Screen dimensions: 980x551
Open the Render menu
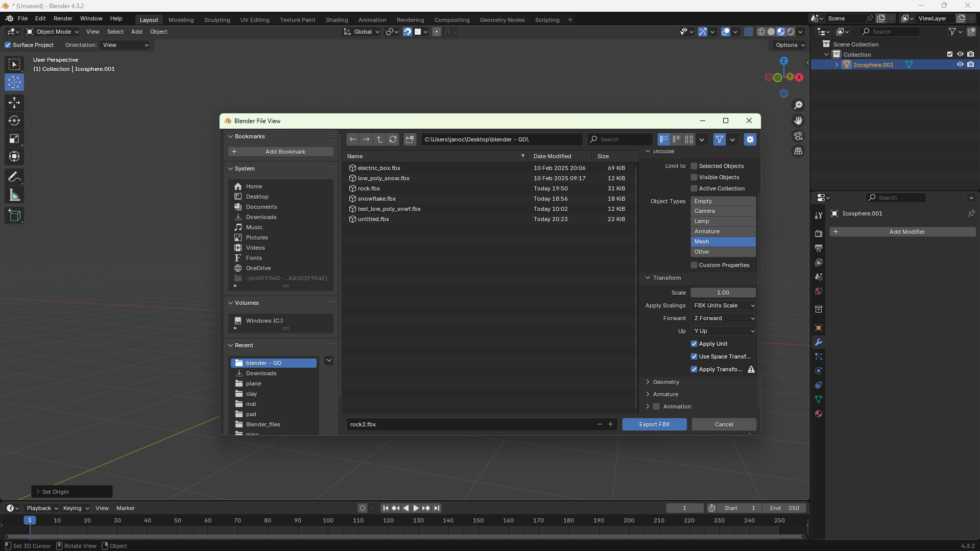(63, 18)
